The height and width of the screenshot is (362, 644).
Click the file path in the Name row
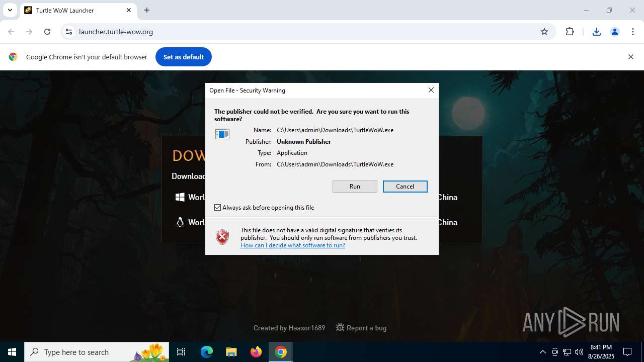pyautogui.click(x=335, y=130)
